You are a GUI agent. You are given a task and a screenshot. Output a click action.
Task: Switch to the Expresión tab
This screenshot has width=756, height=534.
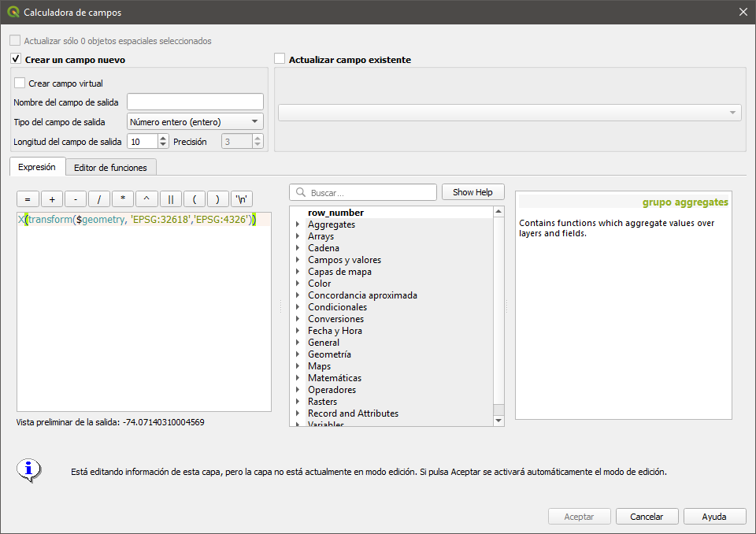click(37, 167)
